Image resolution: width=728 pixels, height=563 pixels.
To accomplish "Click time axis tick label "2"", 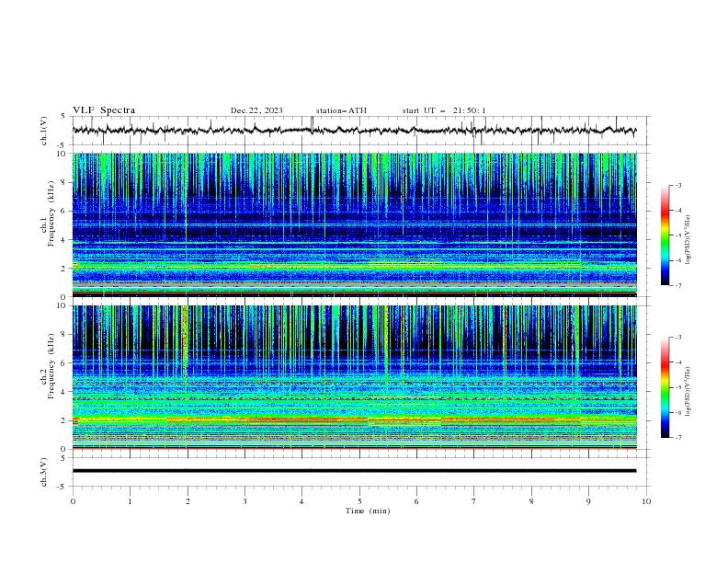I will tap(188, 501).
